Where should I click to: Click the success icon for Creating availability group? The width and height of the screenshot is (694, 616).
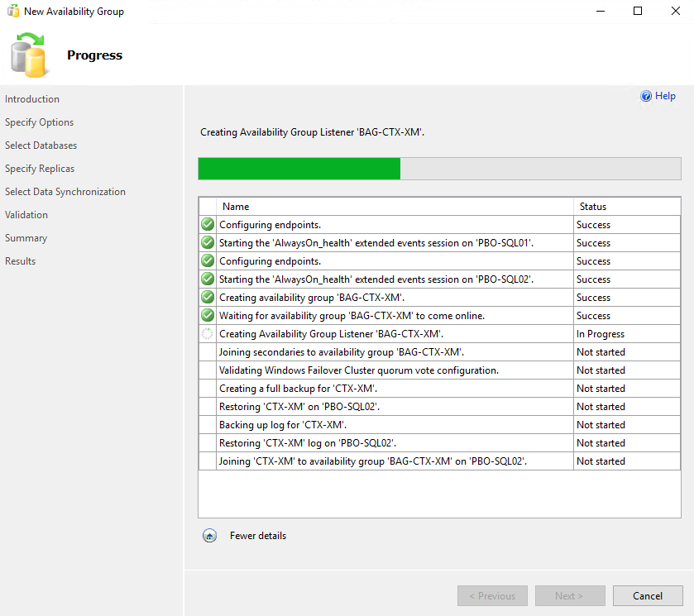click(208, 298)
